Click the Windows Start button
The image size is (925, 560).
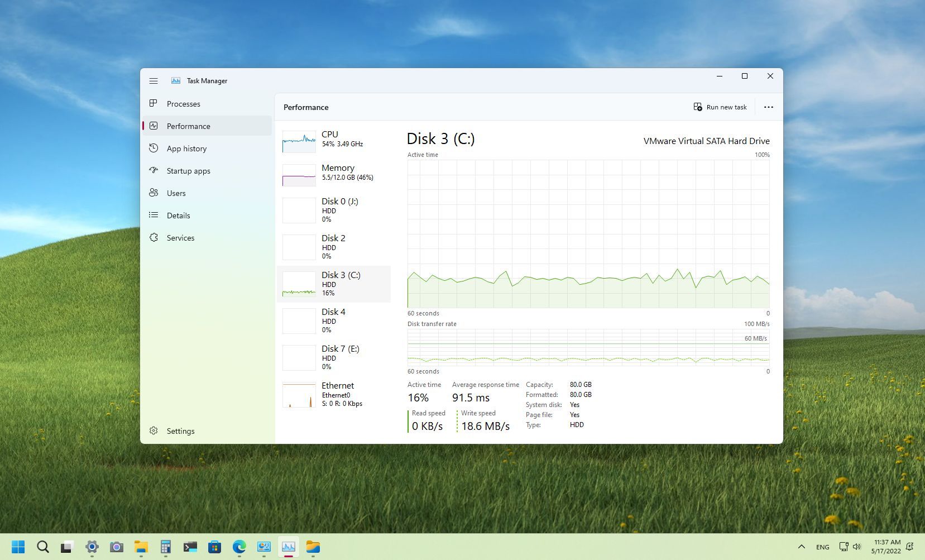point(18,547)
